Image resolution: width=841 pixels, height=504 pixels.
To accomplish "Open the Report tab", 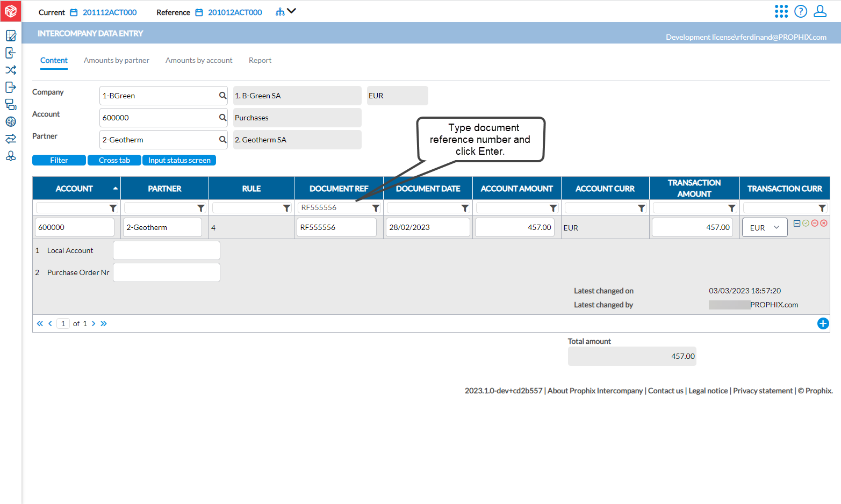I will pos(260,60).
